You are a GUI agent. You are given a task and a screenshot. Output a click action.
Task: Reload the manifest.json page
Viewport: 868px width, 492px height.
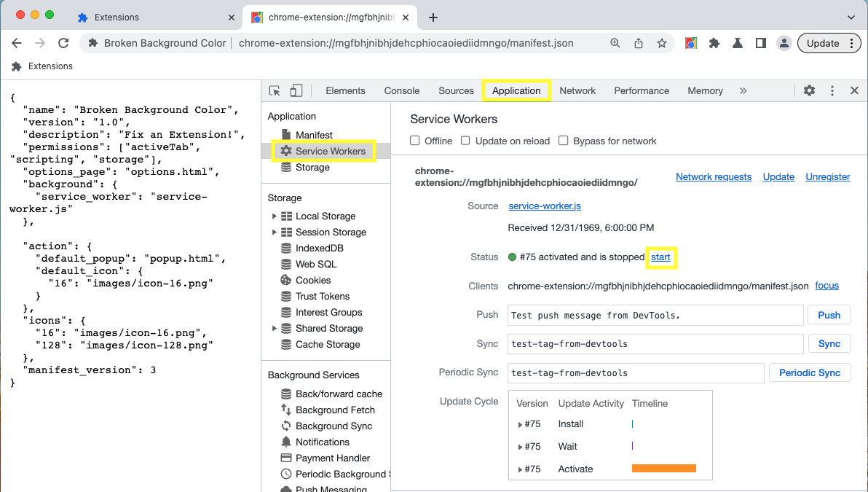tap(63, 43)
